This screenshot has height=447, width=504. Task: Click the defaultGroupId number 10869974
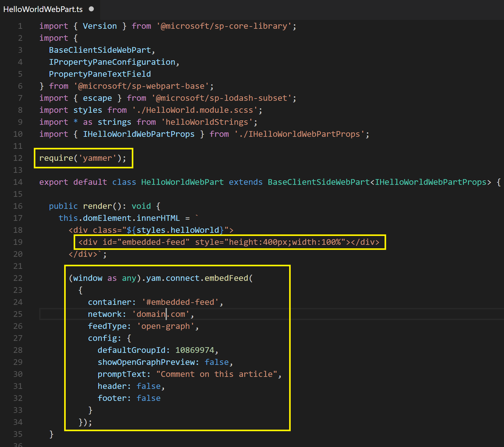pos(195,350)
